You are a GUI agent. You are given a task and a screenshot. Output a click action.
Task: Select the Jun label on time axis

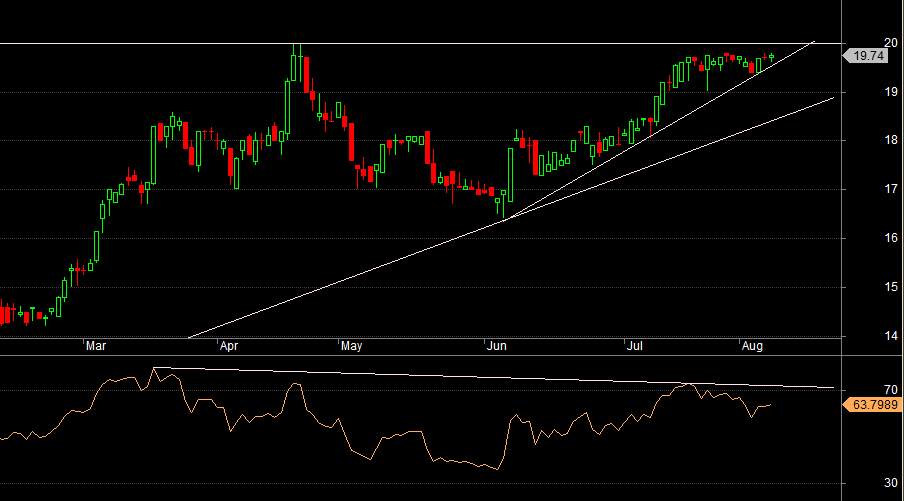coord(496,346)
